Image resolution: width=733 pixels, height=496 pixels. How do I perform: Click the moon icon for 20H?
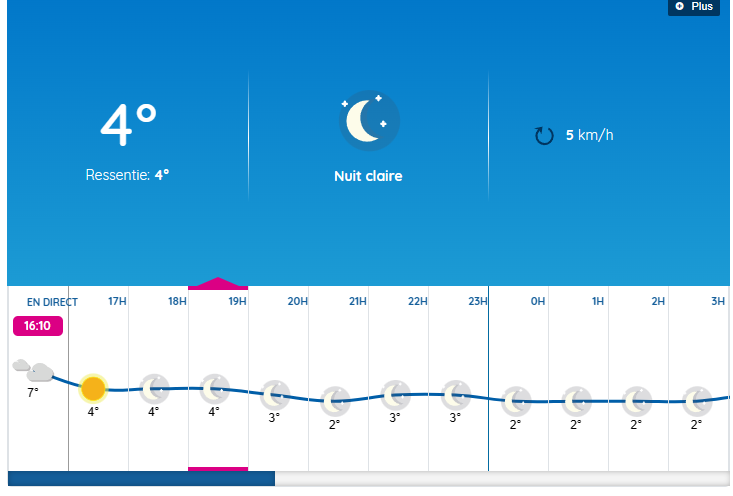pos(274,394)
